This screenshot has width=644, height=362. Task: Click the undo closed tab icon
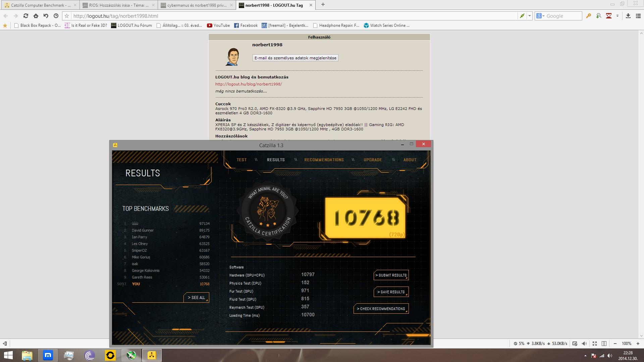(x=46, y=16)
